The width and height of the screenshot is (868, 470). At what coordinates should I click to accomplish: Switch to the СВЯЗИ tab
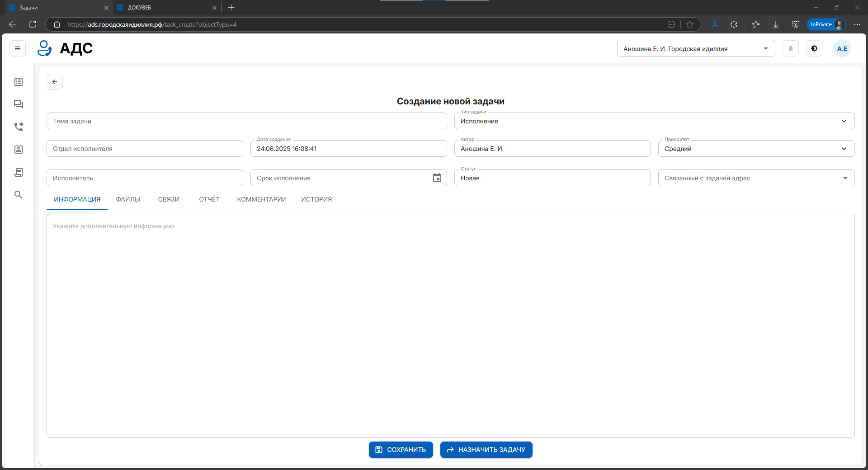(x=169, y=199)
